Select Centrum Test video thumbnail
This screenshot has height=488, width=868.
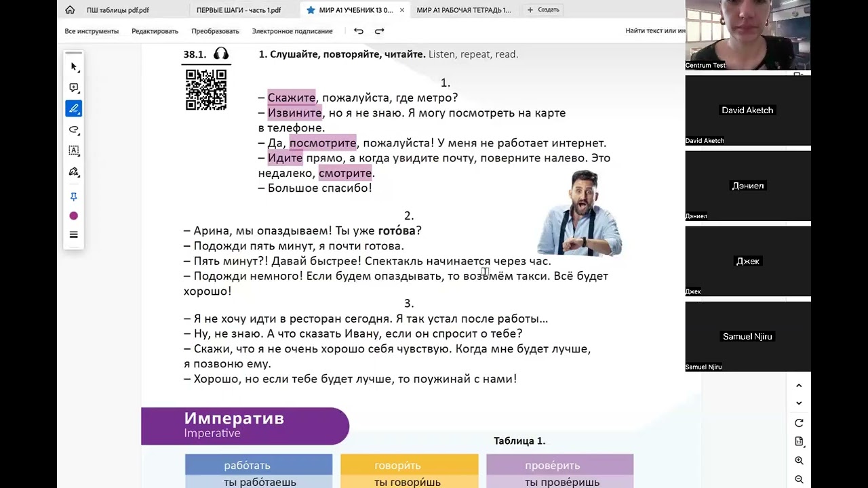point(748,35)
